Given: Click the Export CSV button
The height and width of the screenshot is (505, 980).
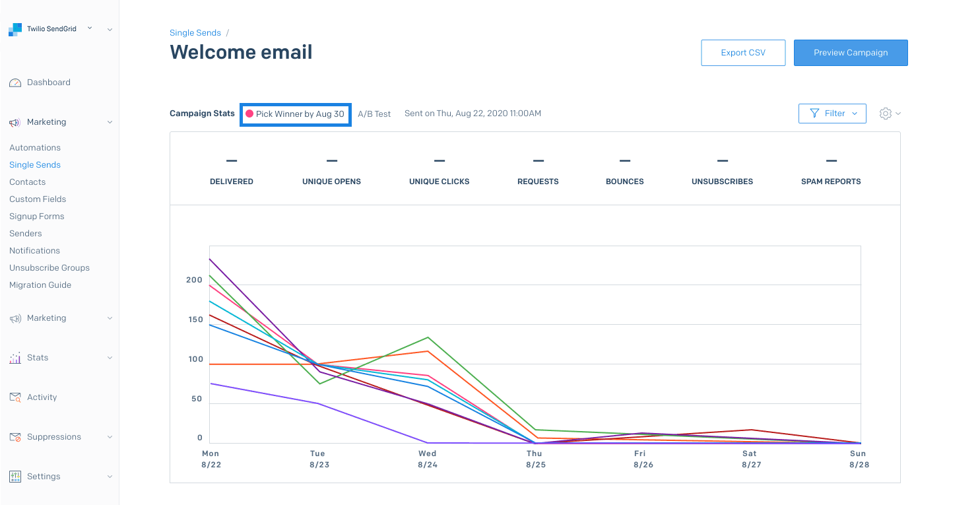Looking at the screenshot, I should coord(743,52).
